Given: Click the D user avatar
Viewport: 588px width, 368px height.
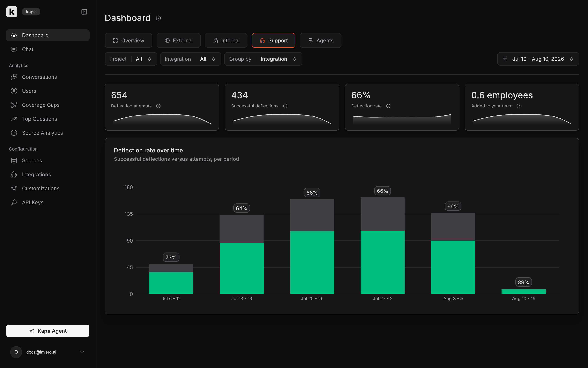Looking at the screenshot, I should click(x=16, y=352).
